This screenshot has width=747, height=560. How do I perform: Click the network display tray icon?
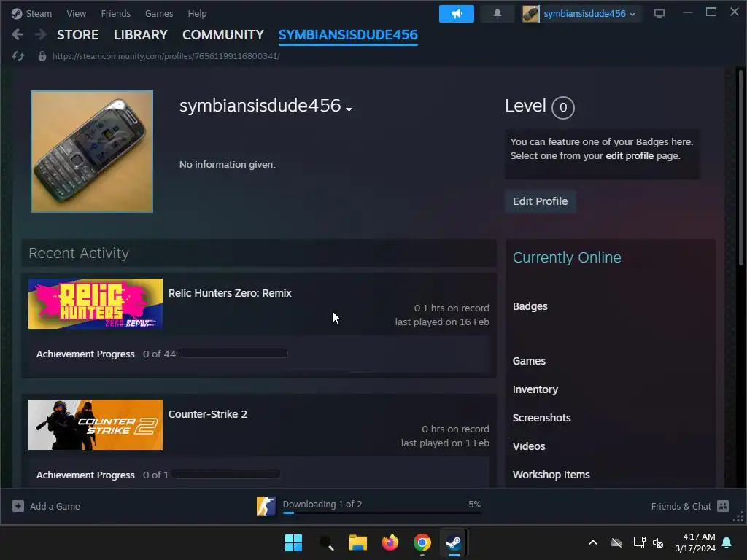tap(639, 542)
